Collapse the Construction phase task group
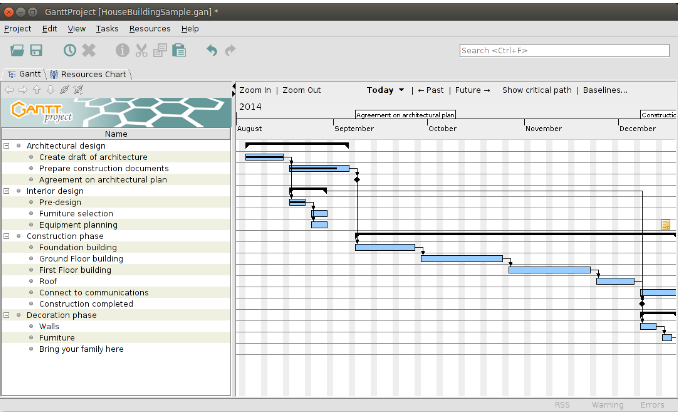This screenshot has height=412, width=678. pyautogui.click(x=6, y=236)
